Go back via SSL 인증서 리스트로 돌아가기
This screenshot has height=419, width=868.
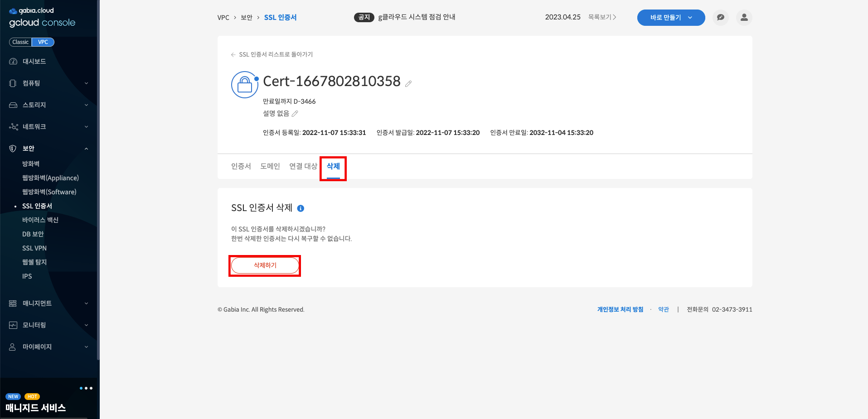pos(272,54)
